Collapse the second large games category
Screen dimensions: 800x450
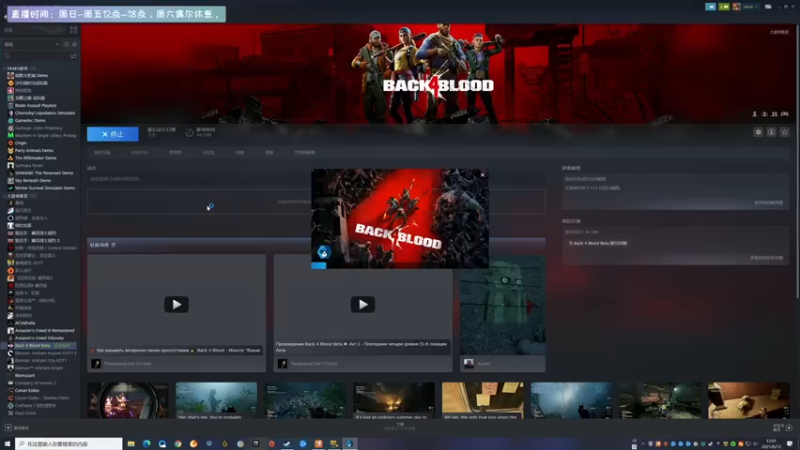click(x=5, y=196)
